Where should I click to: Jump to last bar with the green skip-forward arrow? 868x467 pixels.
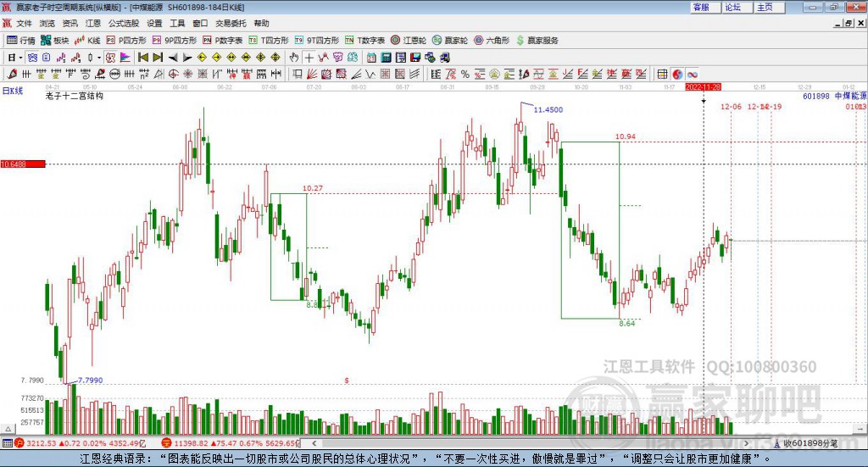[x=158, y=58]
